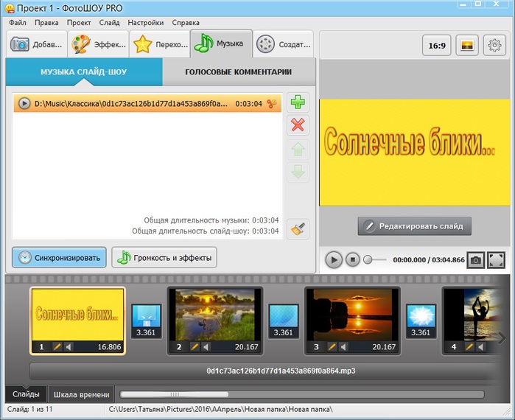Edit slide 4 with pencil icon

[x=469, y=347]
